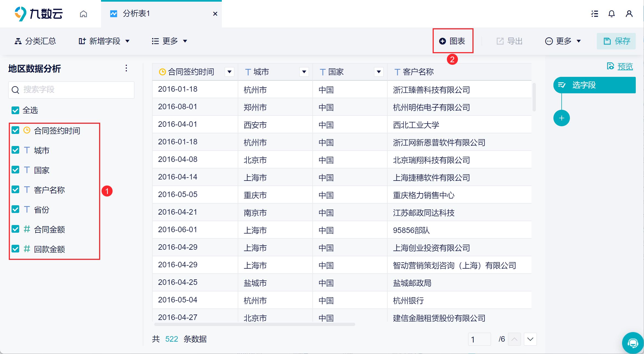Image resolution: width=644 pixels, height=354 pixels.
Task: Open the customer service chat bubble
Action: pyautogui.click(x=632, y=343)
